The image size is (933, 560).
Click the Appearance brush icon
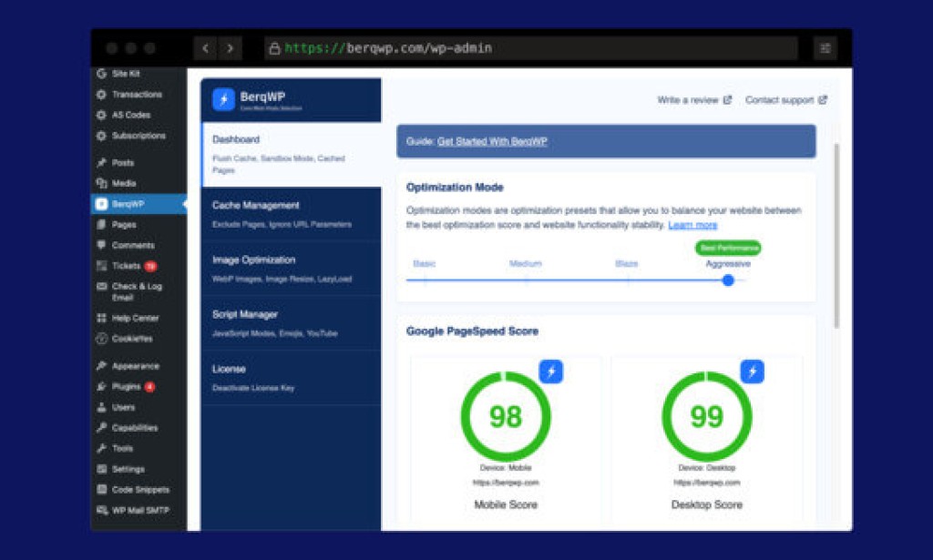(102, 366)
